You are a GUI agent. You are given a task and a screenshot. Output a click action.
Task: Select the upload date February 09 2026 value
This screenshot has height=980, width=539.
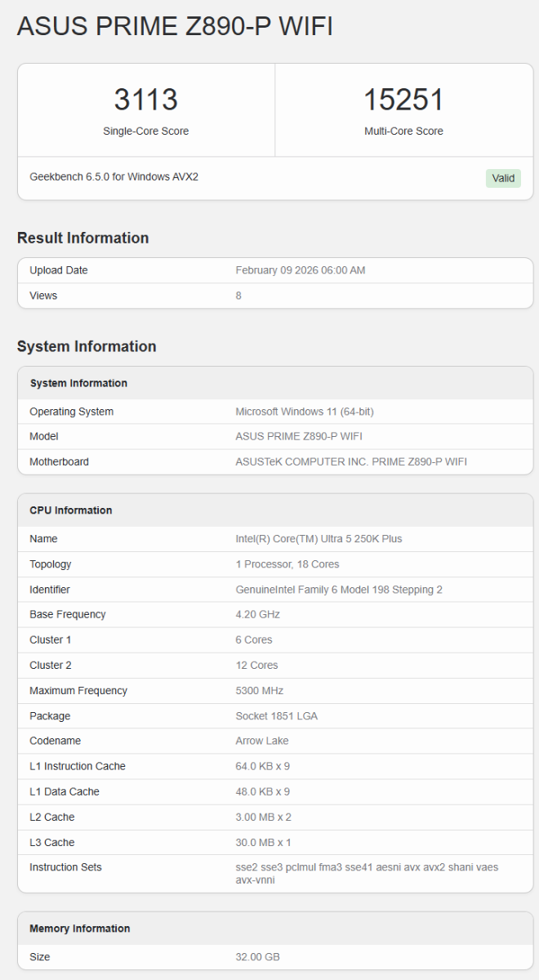click(x=300, y=270)
